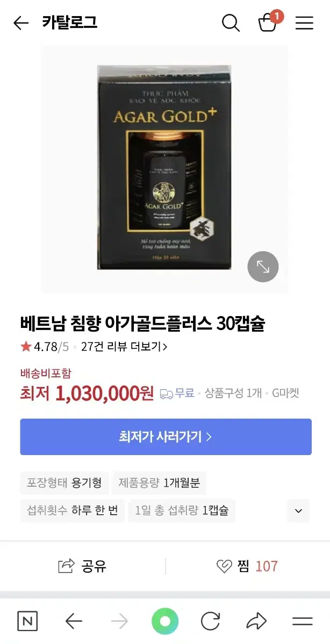Tap the 공유 share button
The width and height of the screenshot is (330, 644).
coord(82,566)
